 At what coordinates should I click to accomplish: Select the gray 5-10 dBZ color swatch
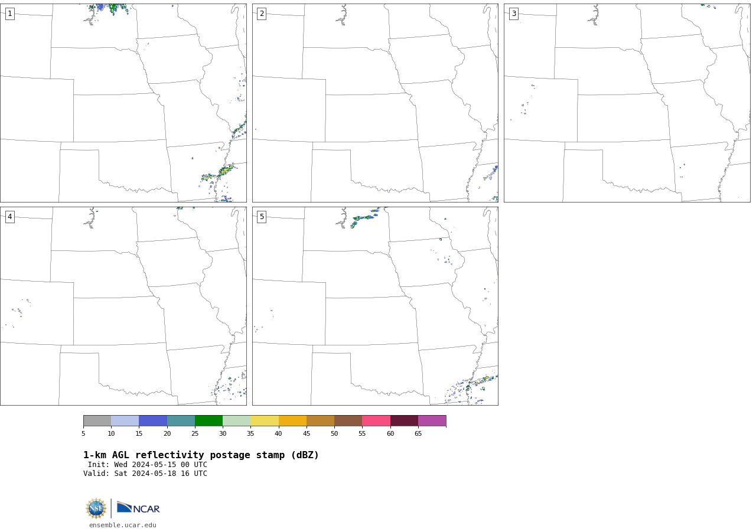[x=97, y=421]
